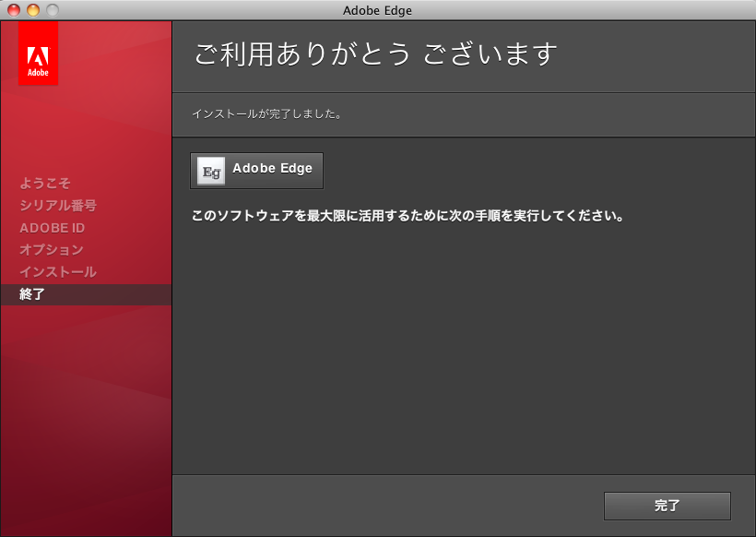
Task: Click the gray zoom window button
Action: click(52, 10)
